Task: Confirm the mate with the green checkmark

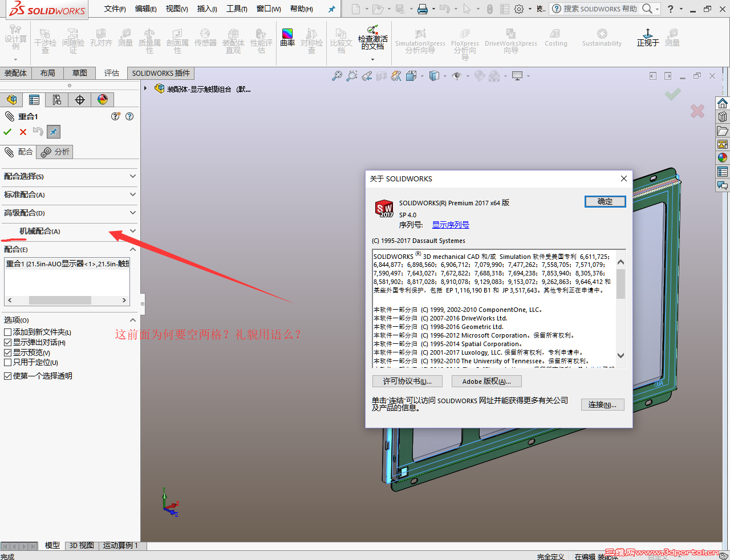Action: (x=7, y=132)
